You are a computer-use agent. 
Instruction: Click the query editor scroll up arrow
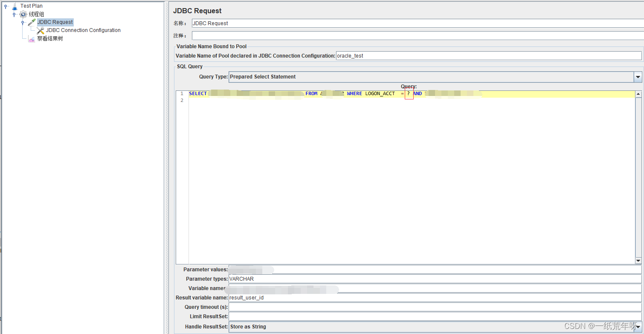[638, 94]
